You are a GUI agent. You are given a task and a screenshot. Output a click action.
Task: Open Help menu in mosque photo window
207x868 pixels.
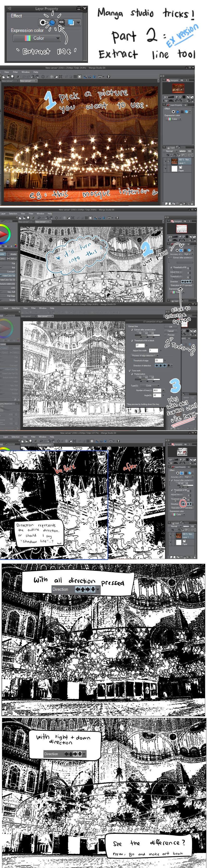pyautogui.click(x=36, y=72)
